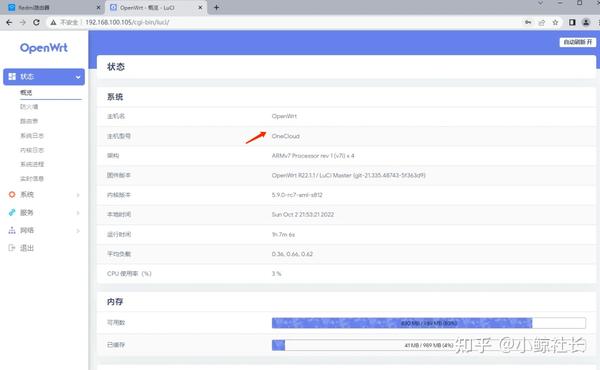Click the uptime 1h 7m value
Image resolution: width=600 pixels, height=370 pixels.
click(283, 235)
